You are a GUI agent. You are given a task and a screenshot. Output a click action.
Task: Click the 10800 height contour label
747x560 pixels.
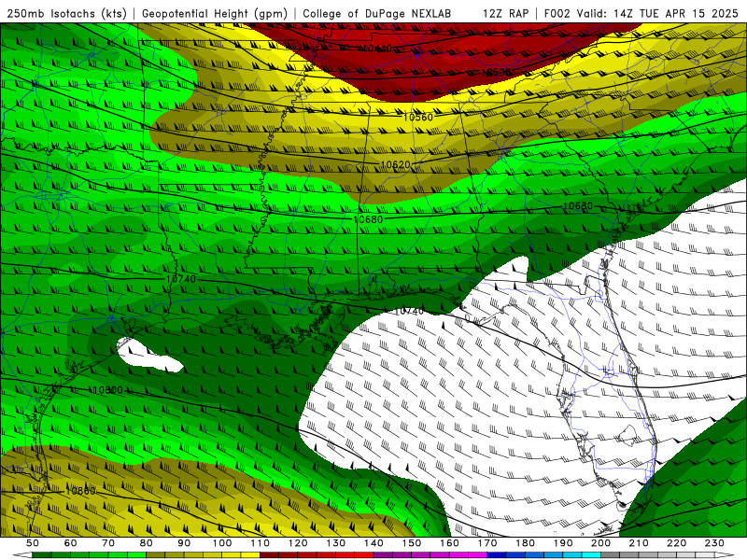(x=108, y=390)
